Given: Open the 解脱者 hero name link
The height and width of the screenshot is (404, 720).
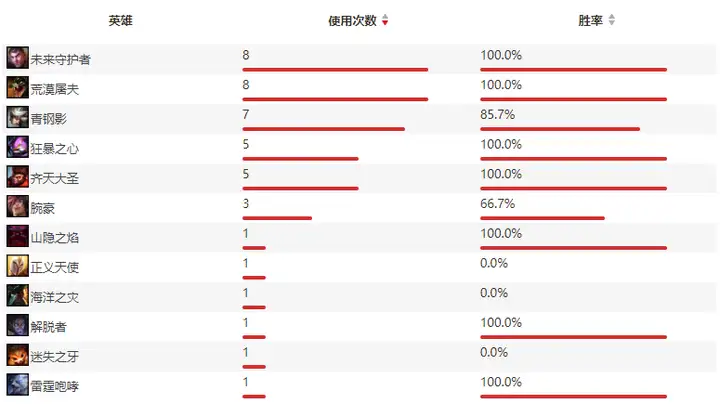Looking at the screenshot, I should click(49, 327).
